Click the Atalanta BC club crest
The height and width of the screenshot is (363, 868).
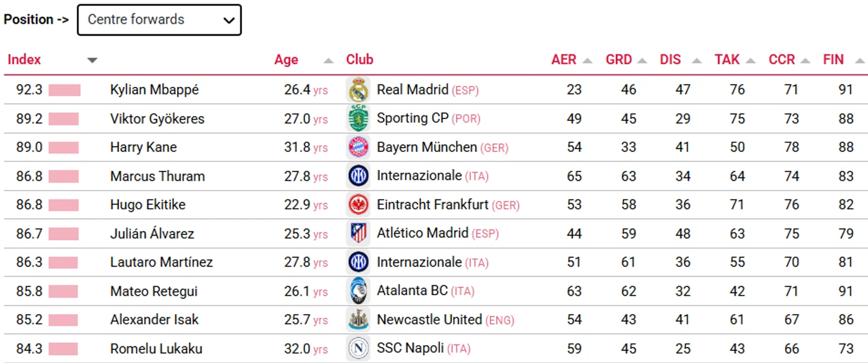pyautogui.click(x=358, y=291)
